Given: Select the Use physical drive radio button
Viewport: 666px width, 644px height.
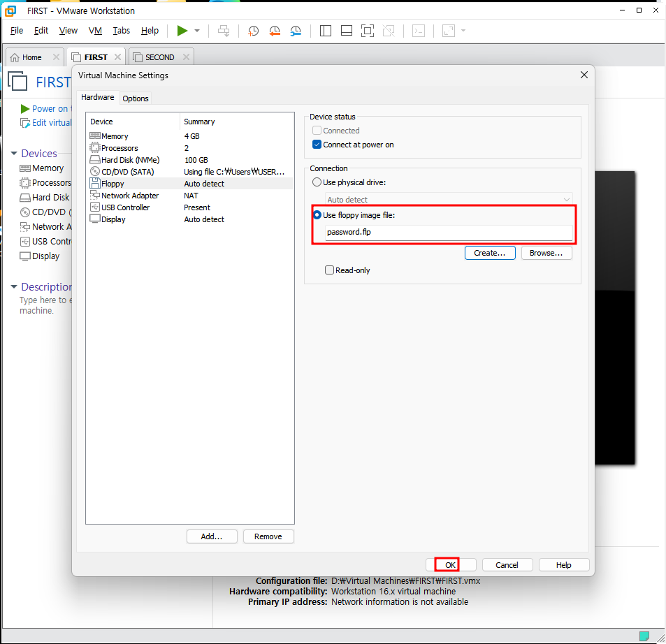Looking at the screenshot, I should point(317,182).
